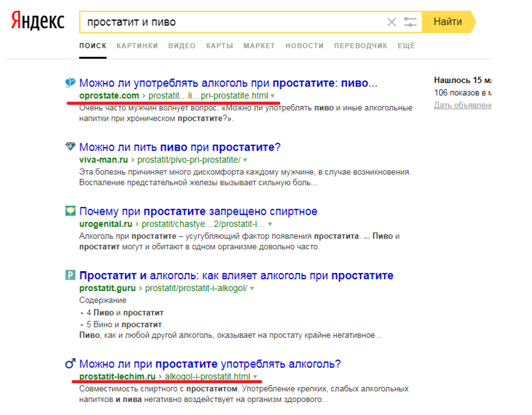Open the prostatit/prostatit-i-alkogol/ path link
Viewport: 532px width, 415px height.
pyautogui.click(x=196, y=288)
